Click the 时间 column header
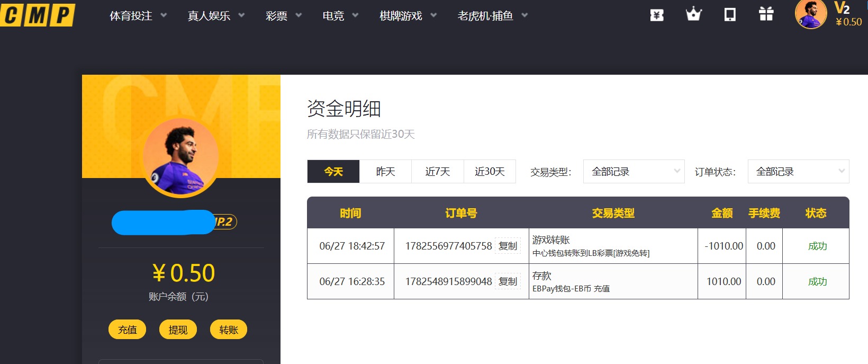The width and height of the screenshot is (868, 364). tap(350, 213)
